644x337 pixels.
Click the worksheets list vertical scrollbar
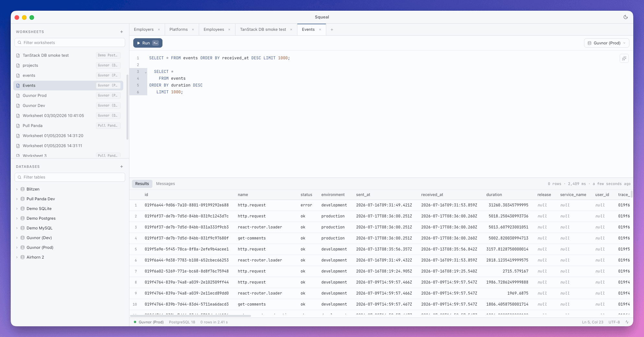127,107
